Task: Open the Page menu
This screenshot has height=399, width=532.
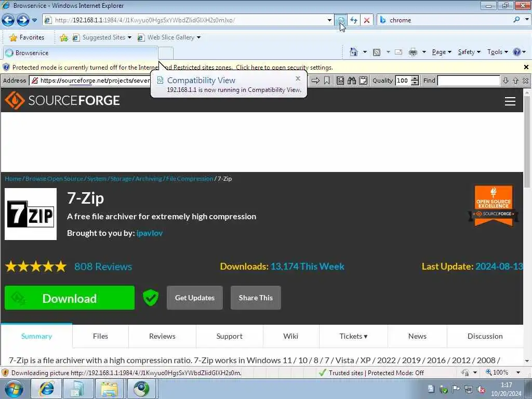Action: (x=442, y=52)
